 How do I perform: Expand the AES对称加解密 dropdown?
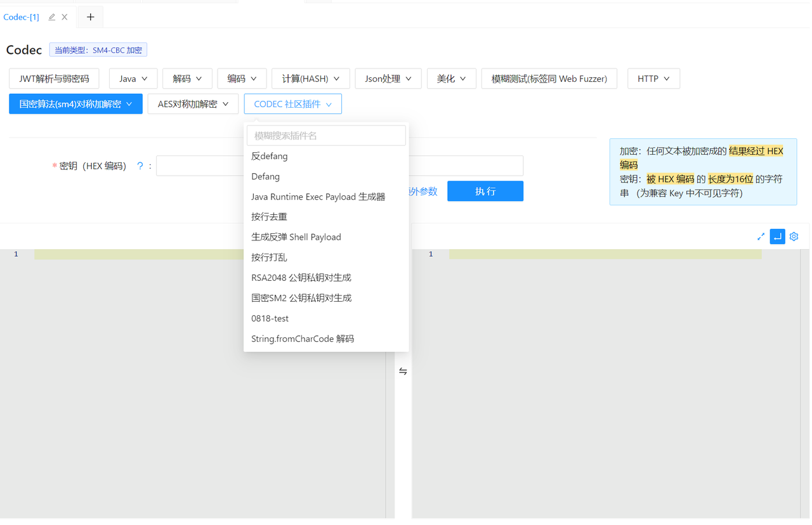pos(193,104)
